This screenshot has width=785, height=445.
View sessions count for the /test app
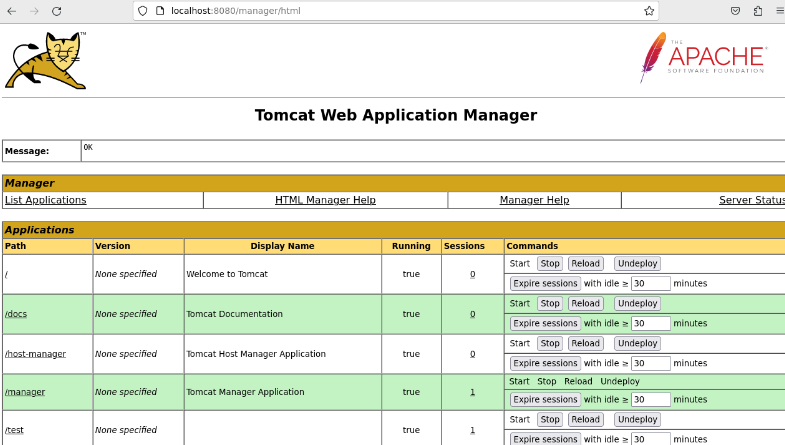coord(473,430)
